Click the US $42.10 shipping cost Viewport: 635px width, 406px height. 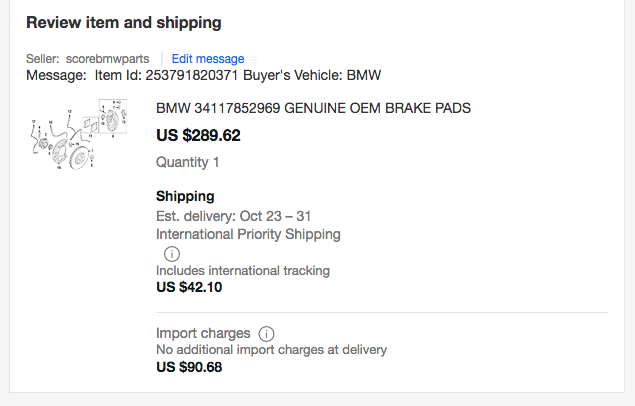click(189, 287)
